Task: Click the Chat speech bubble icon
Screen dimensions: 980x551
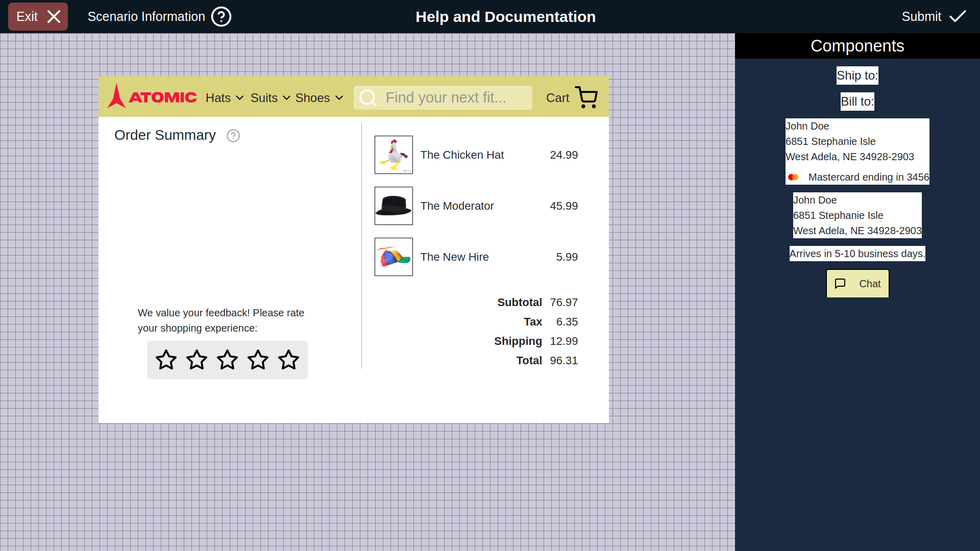Action: coord(840,284)
